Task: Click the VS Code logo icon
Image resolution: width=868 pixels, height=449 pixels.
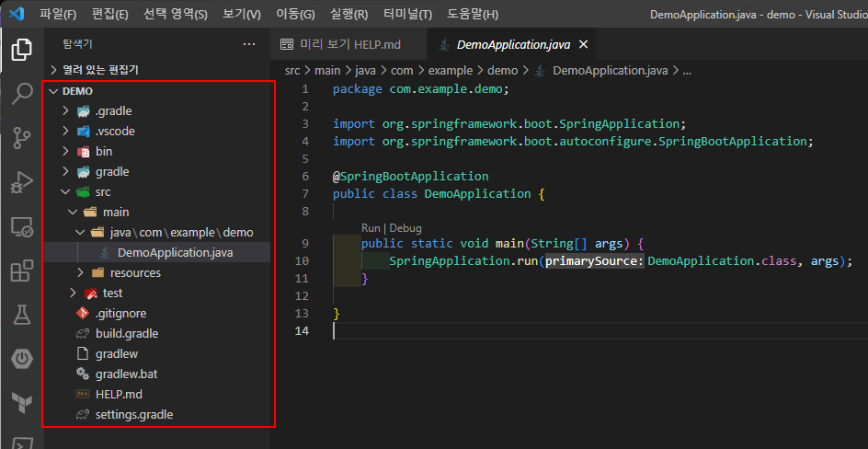Action: (18, 13)
